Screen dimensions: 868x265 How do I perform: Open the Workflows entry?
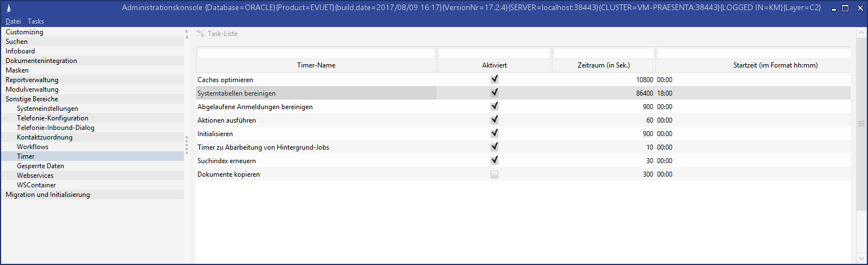33,147
